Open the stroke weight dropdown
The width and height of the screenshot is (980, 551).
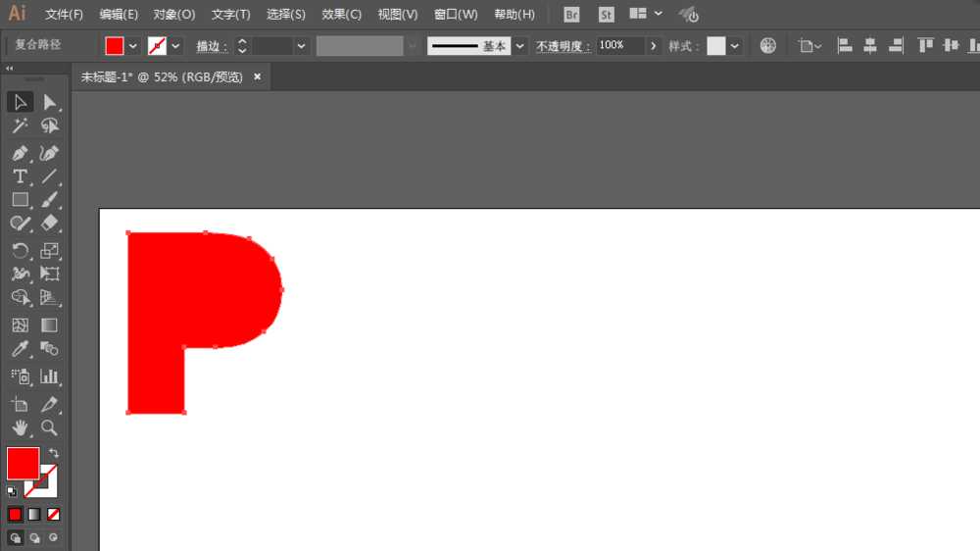301,46
